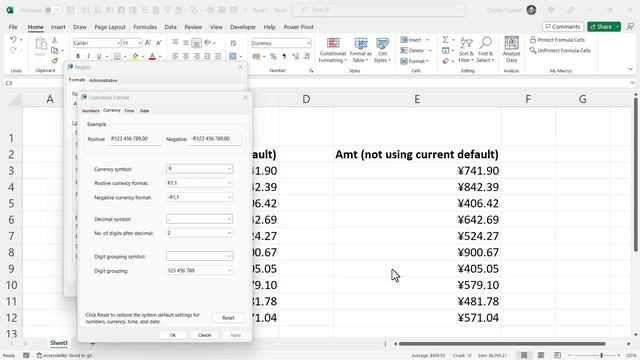Open the Digit grouping symbol dropdown
Viewport: 640px width, 360px height.
tap(229, 256)
